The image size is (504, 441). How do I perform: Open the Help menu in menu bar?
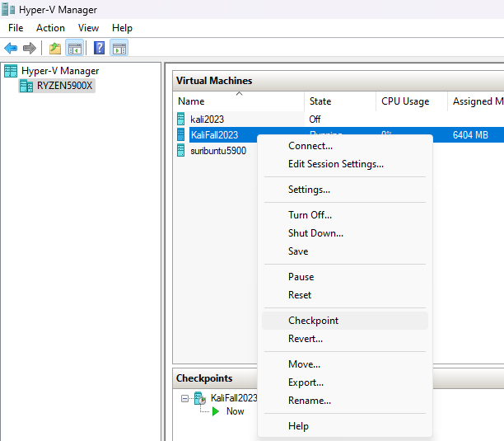122,28
